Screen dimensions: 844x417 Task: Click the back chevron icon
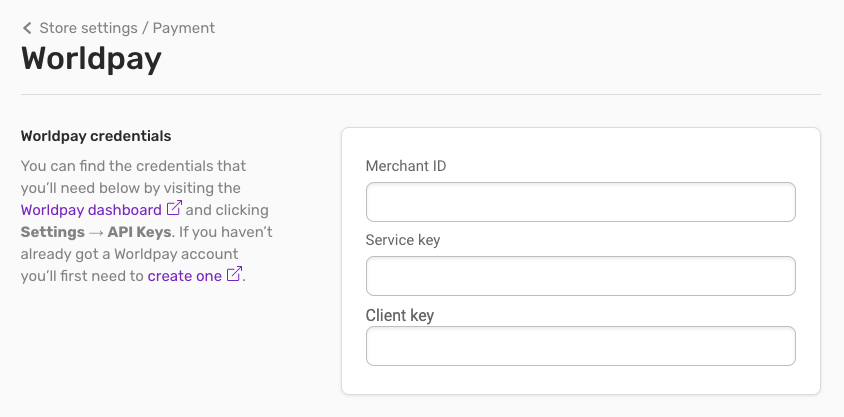(27, 28)
